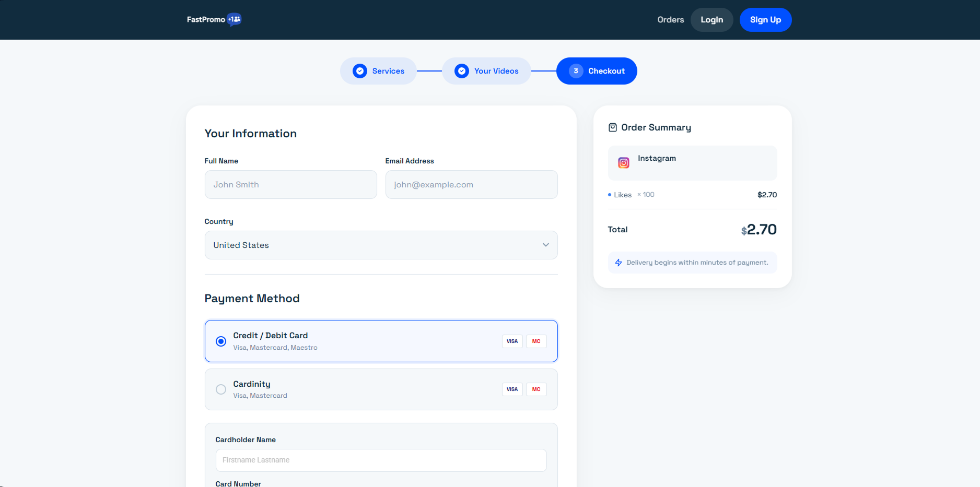The height and width of the screenshot is (487, 980).
Task: Select the Checkout step tab
Action: point(597,71)
